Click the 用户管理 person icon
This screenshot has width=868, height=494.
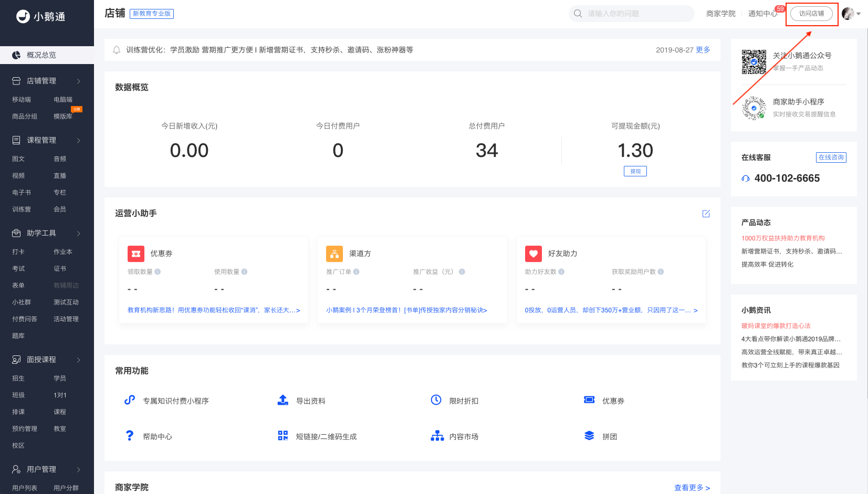(x=16, y=469)
